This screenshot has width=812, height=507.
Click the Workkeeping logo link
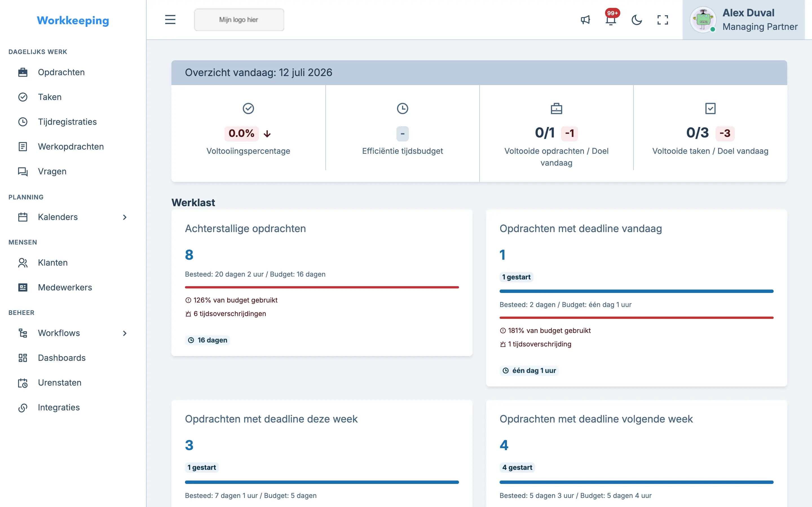point(73,21)
